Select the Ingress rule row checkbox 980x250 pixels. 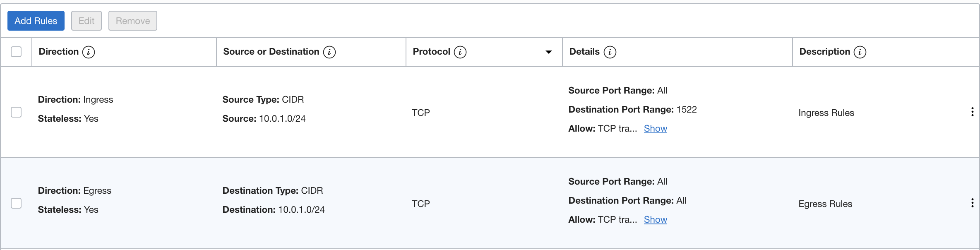[x=16, y=112]
